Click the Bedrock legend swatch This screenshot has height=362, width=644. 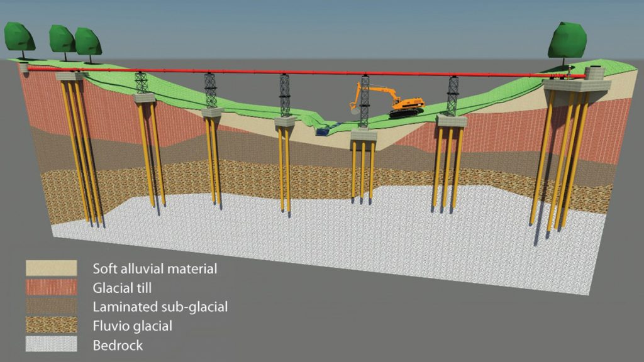pos(51,345)
